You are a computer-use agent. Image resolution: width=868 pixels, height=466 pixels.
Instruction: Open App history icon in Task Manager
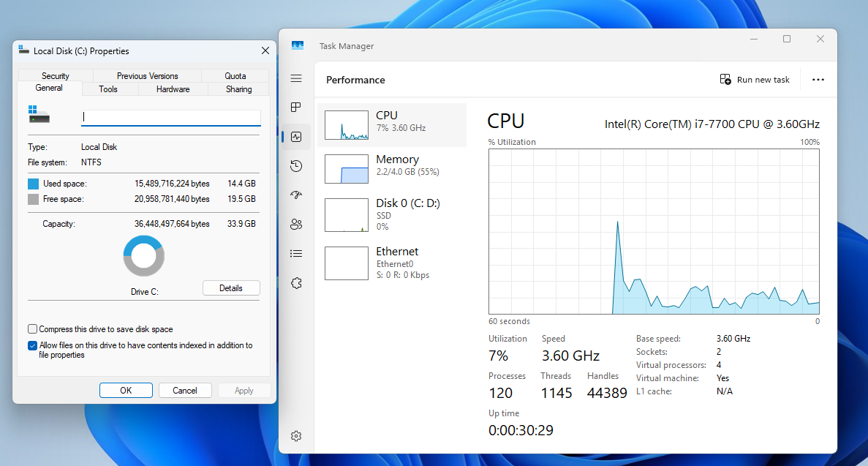[x=296, y=165]
